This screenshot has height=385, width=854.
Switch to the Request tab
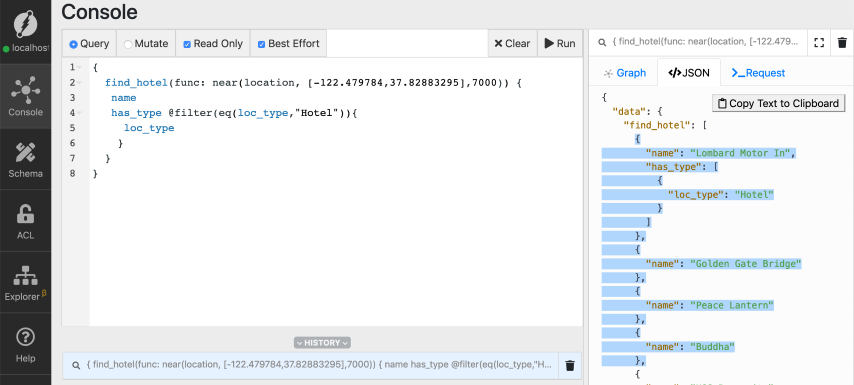point(758,73)
